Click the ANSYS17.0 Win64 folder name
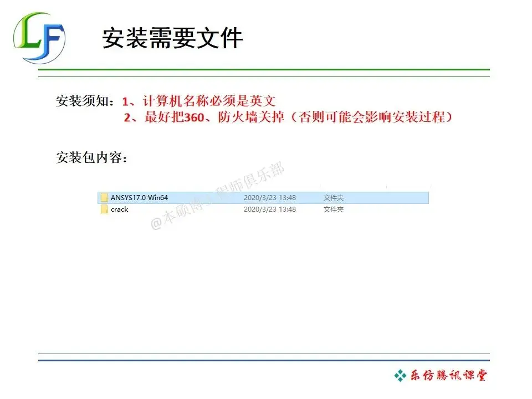Screen dimensions: 532x399 click(139, 197)
